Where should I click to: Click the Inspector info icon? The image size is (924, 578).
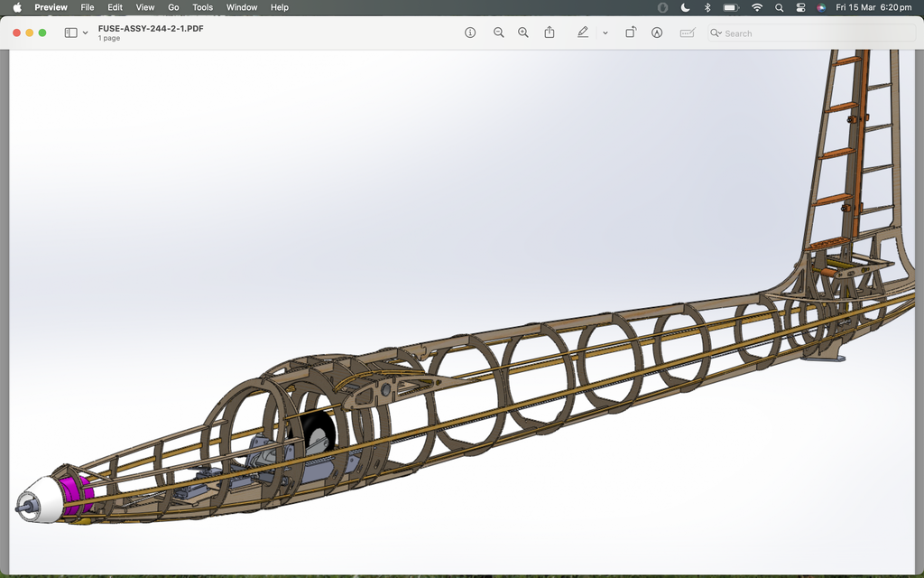point(470,33)
